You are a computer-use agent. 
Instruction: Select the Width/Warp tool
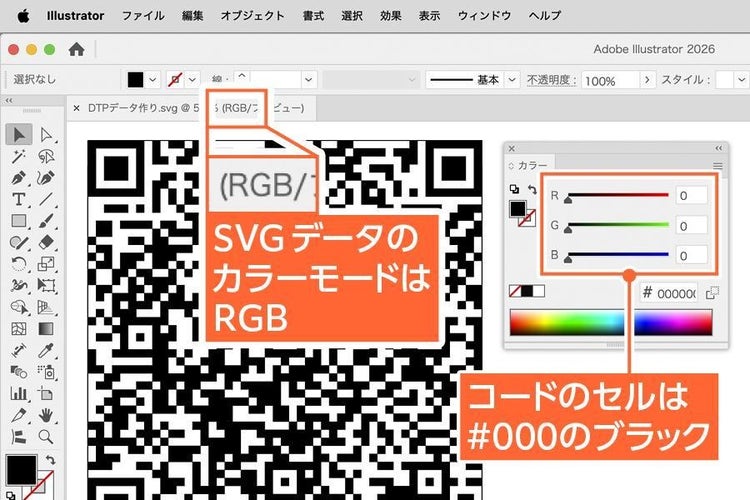click(x=19, y=285)
